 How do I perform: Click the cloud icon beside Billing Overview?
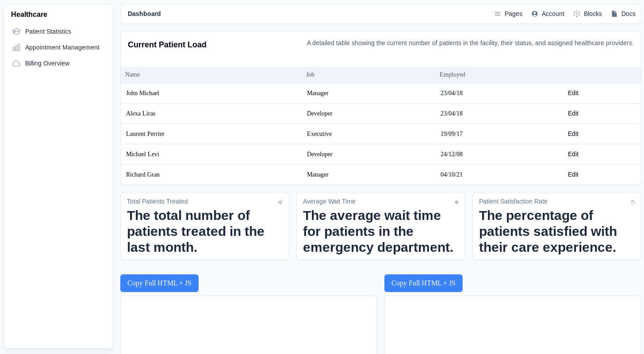point(16,63)
